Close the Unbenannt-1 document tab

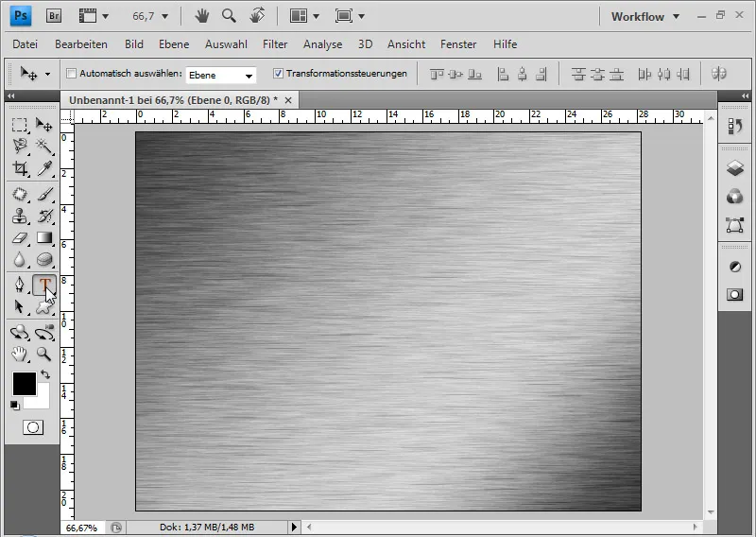pos(288,100)
